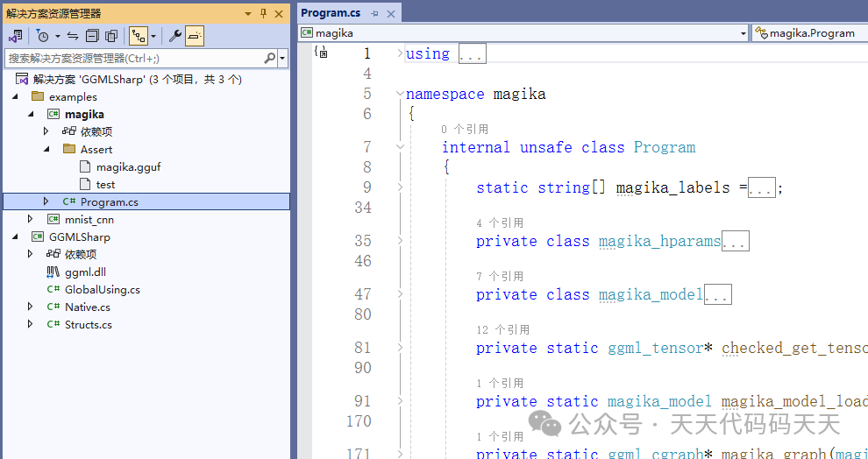The height and width of the screenshot is (459, 868).
Task: Open the Solution Explorer window options dropdown
Action: click(248, 13)
